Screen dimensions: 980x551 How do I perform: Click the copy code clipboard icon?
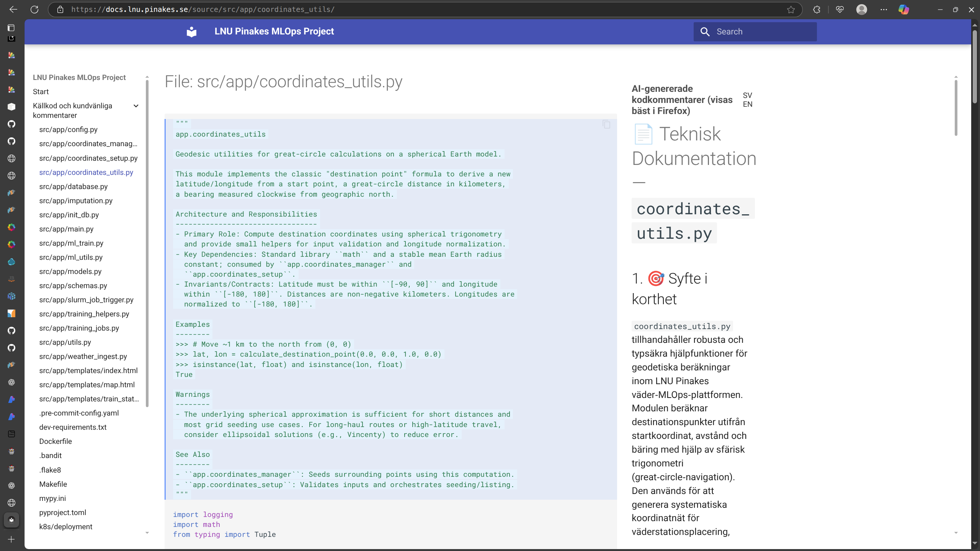click(606, 124)
